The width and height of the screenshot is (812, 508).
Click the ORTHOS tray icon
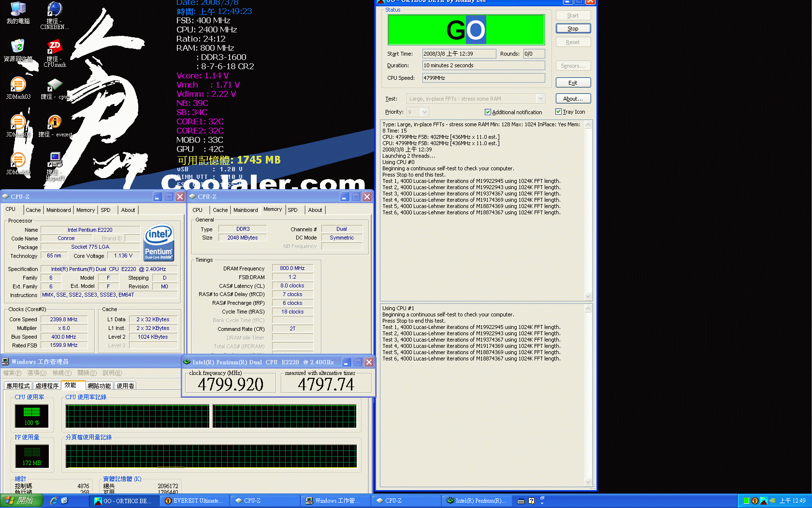click(x=763, y=501)
